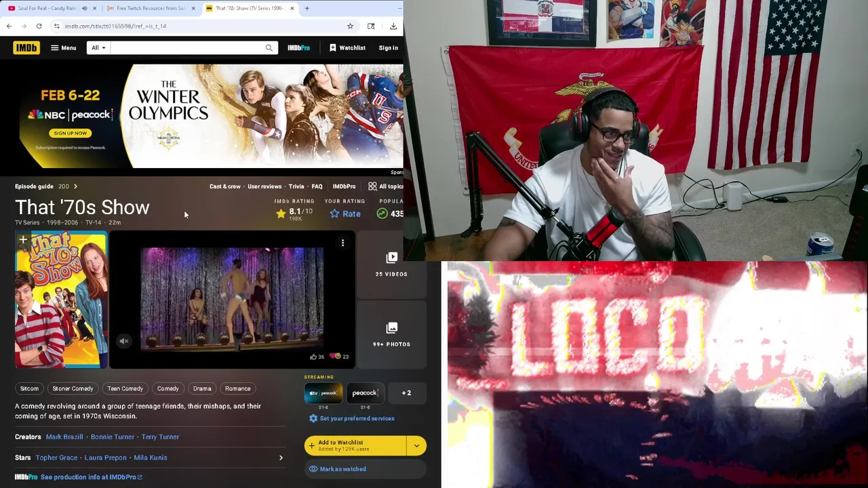Viewport: 868px width, 488px height.
Task: Open the 'All' search category dropdown
Action: 98,47
